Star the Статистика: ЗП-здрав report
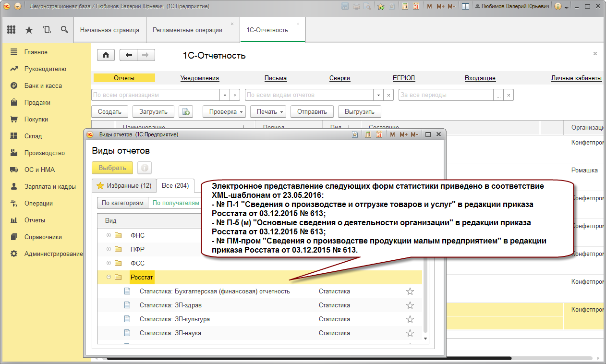Screen dimensions: 606x364 pyautogui.click(x=410, y=305)
